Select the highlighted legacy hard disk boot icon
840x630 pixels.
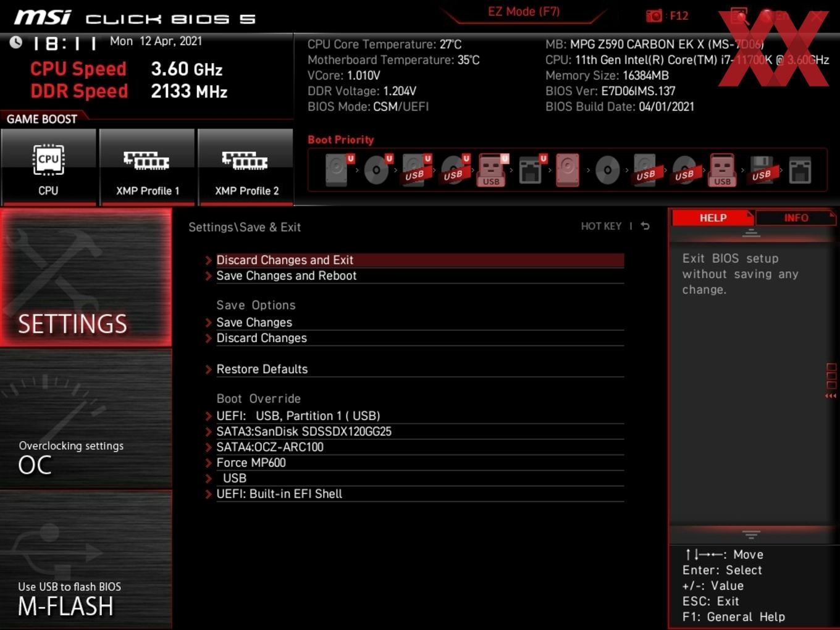(568, 170)
